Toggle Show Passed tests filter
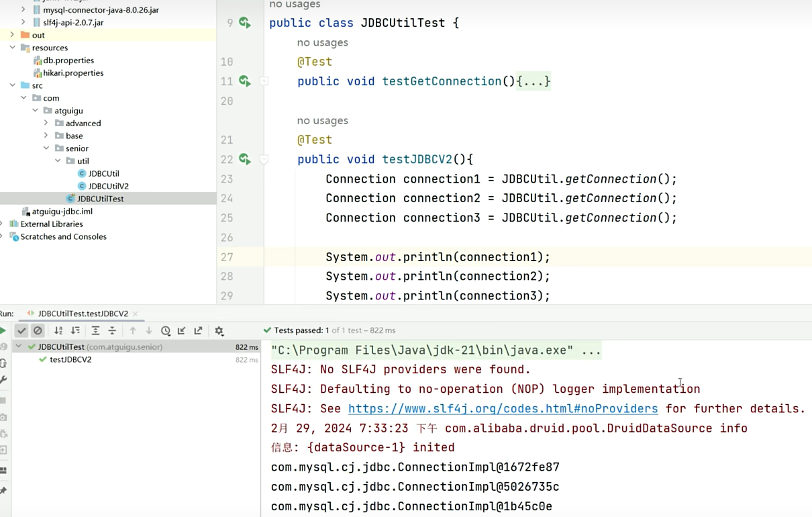The image size is (812, 517). (x=21, y=330)
